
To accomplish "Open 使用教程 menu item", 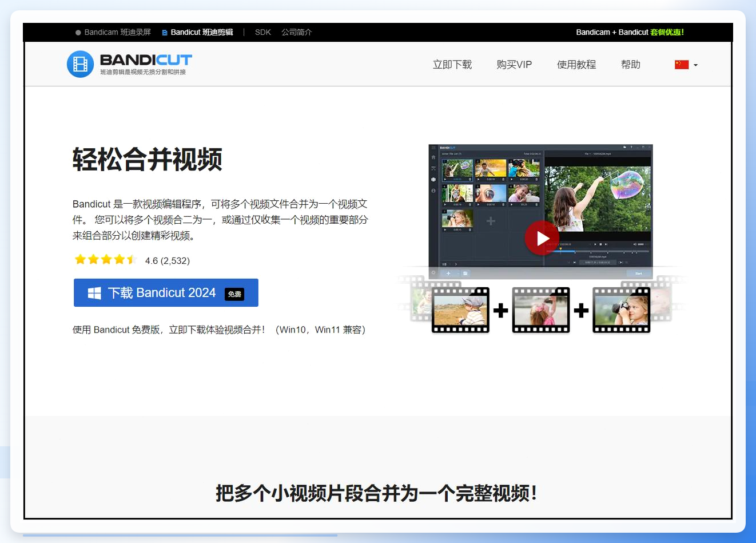I will pos(576,65).
